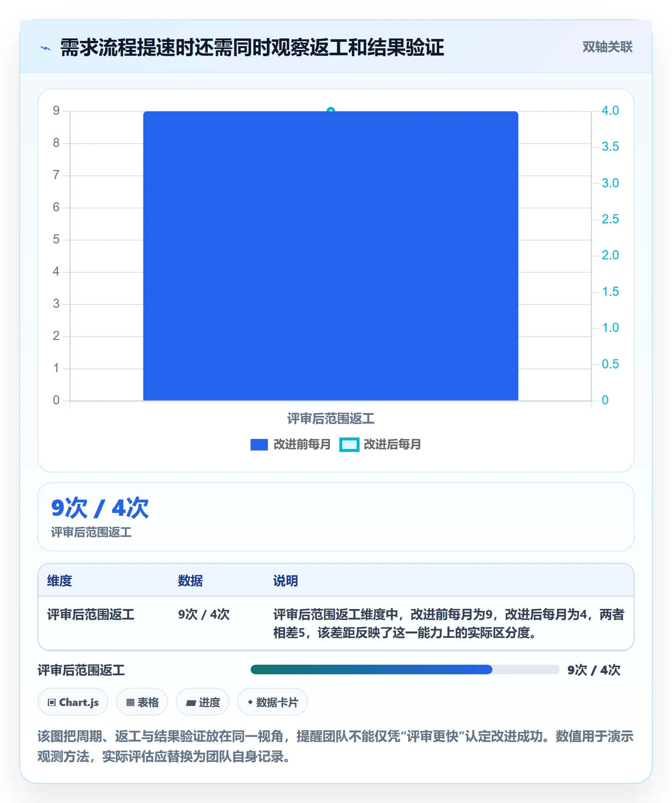Click the large 9次 / 4次 card value
The height and width of the screenshot is (803, 672).
pos(100,508)
